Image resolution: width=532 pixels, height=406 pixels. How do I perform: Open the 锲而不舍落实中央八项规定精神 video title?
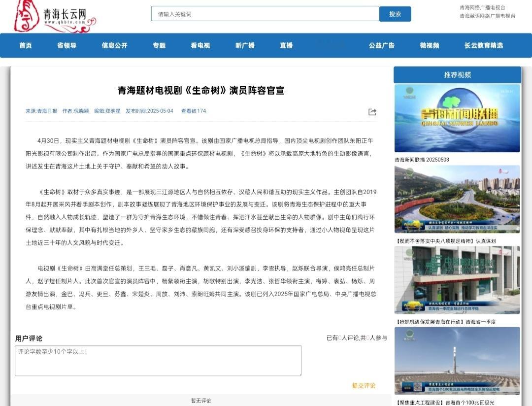coord(445,241)
